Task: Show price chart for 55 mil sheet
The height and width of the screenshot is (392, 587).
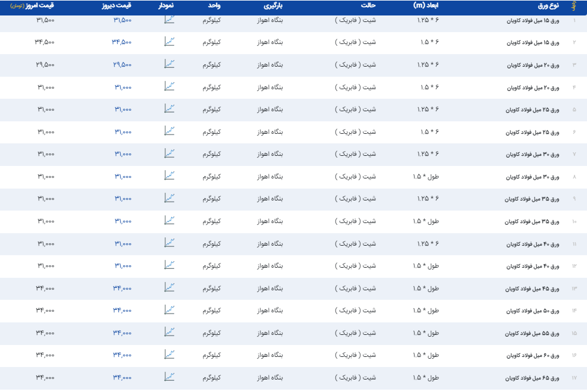Action: (x=169, y=332)
